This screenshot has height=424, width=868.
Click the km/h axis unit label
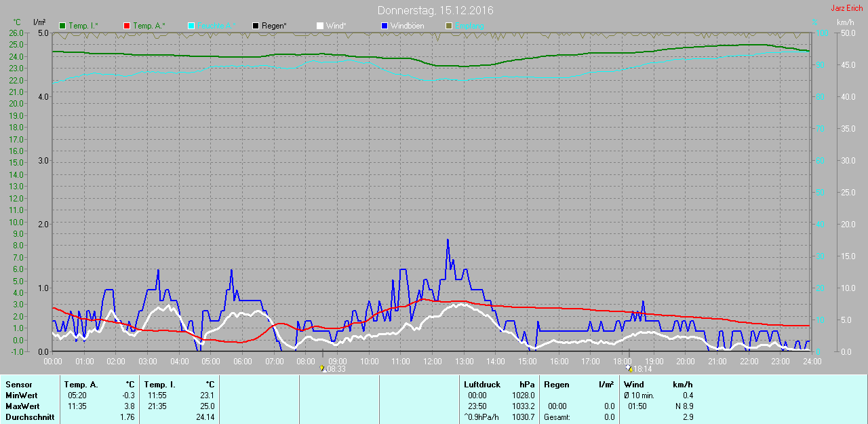click(845, 22)
